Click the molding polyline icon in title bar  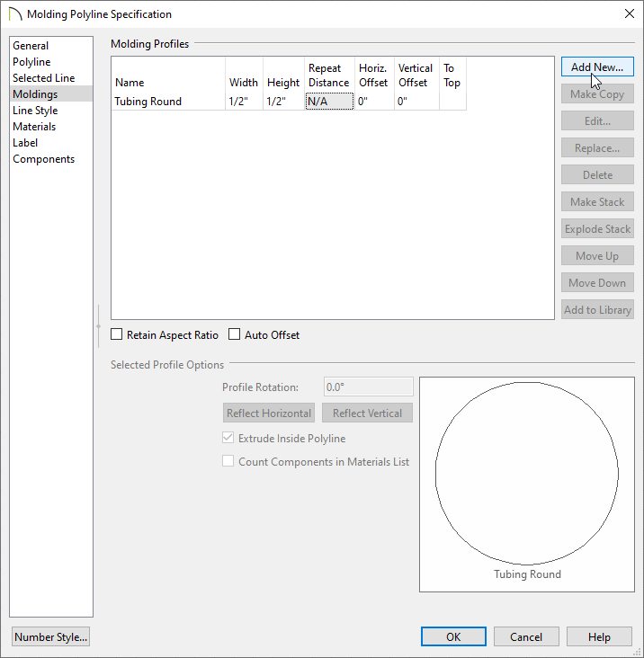coord(14,13)
